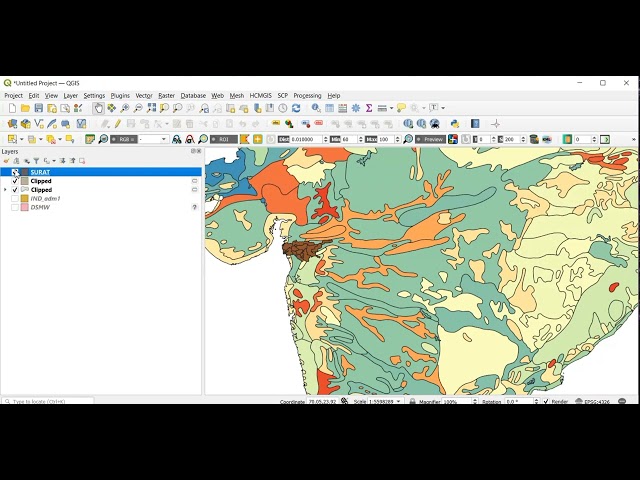
Task: Toggle the SCP Preview button
Action: 430,139
